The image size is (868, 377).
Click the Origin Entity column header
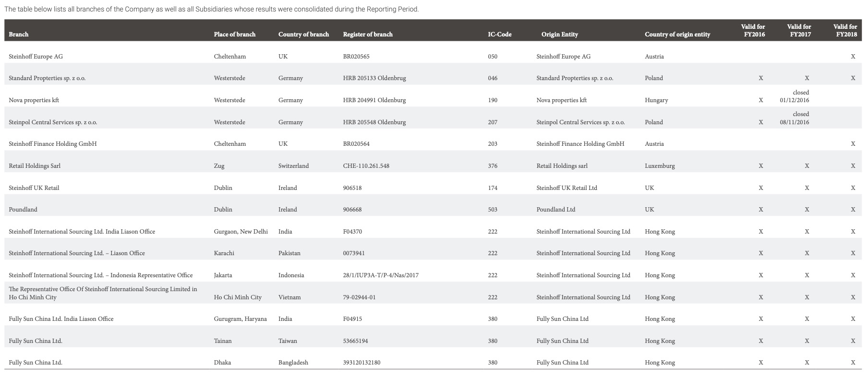pyautogui.click(x=559, y=35)
